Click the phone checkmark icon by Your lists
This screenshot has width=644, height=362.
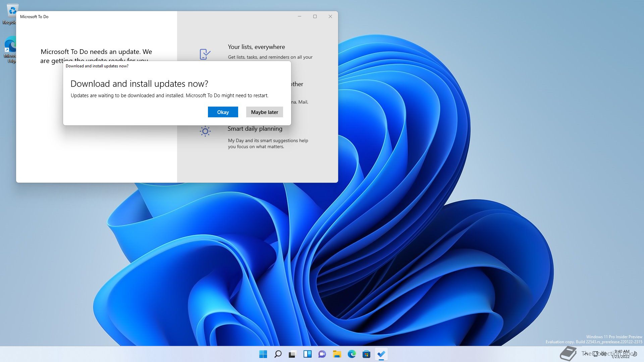[x=205, y=54]
